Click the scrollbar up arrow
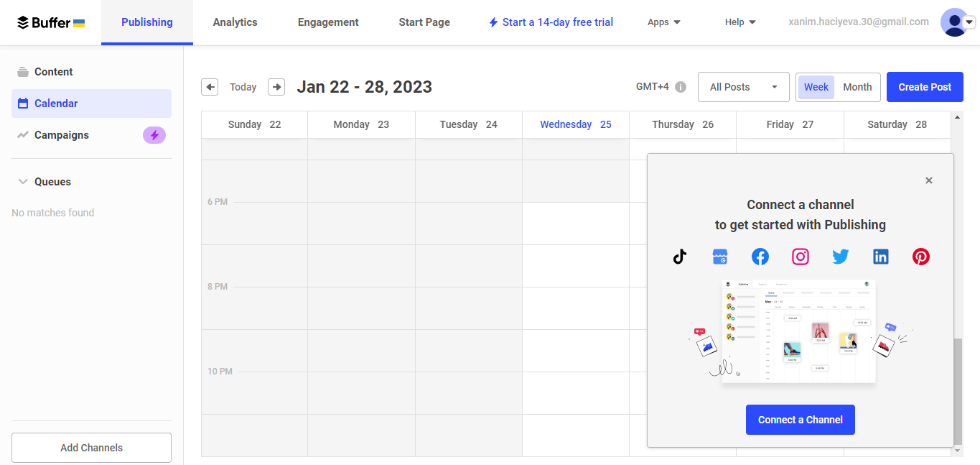The height and width of the screenshot is (465, 980). [x=957, y=116]
